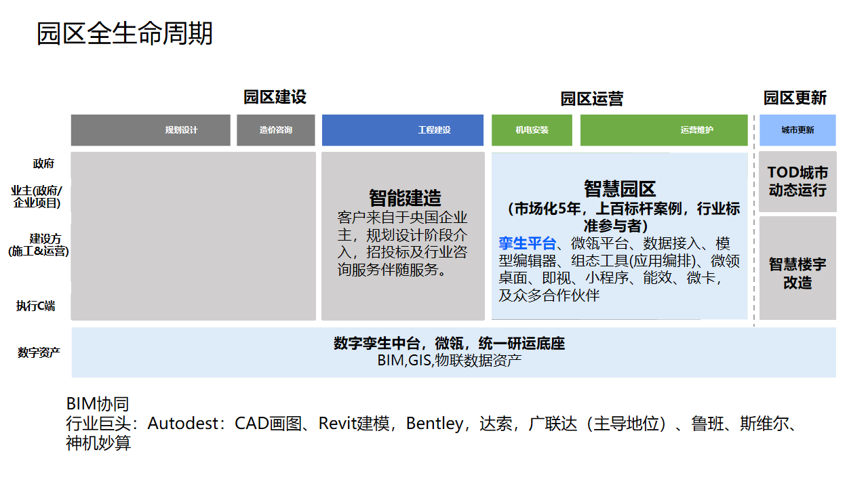Select the 数字资产 row label
This screenshot has width=868, height=488.
point(39,352)
